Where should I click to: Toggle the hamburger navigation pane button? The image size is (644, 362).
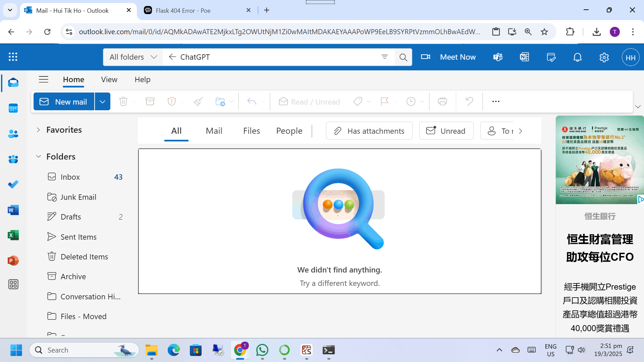(x=44, y=79)
